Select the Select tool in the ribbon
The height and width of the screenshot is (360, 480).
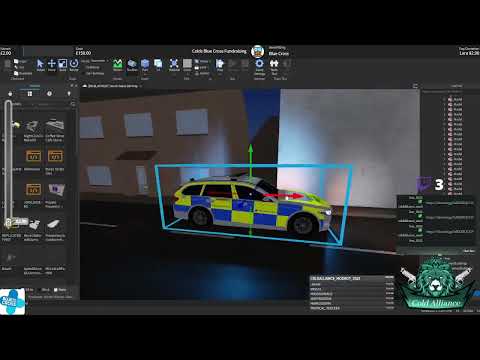tap(40, 65)
